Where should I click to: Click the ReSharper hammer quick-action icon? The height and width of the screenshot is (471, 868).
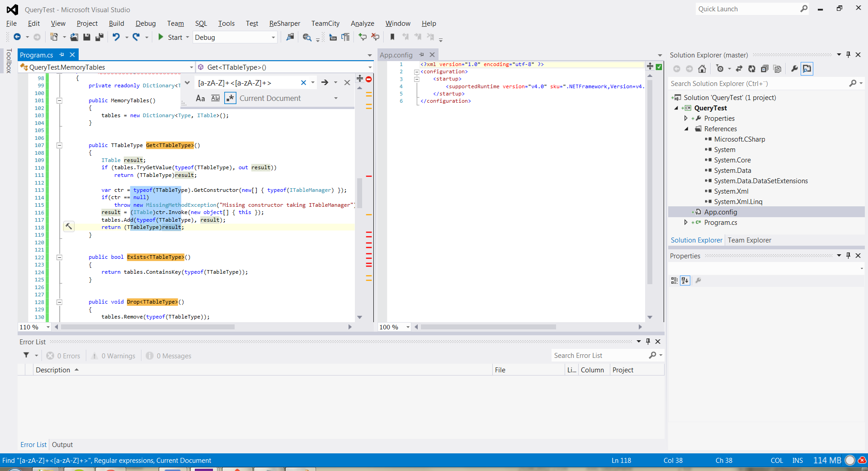tap(69, 226)
